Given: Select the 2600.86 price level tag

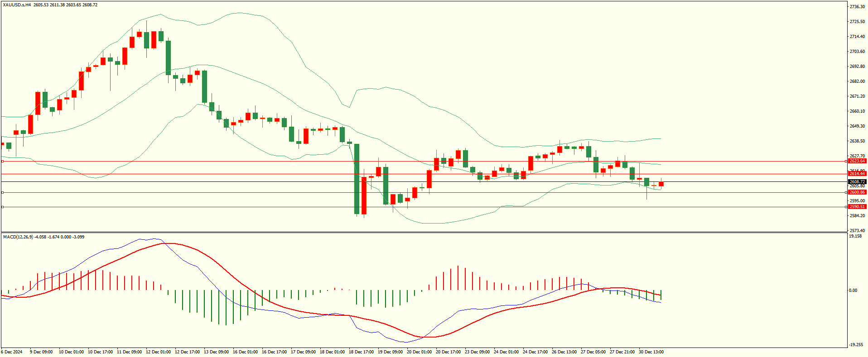Looking at the screenshot, I should coord(857,192).
